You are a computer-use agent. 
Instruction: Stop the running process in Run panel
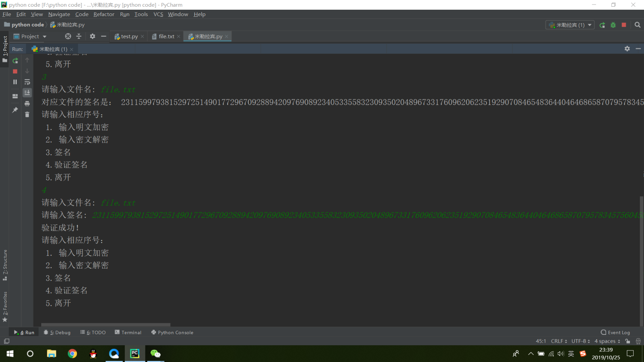[15, 71]
